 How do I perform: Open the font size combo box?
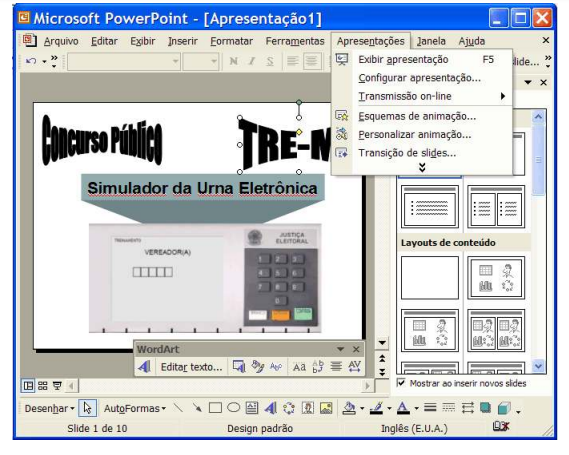(x=201, y=61)
